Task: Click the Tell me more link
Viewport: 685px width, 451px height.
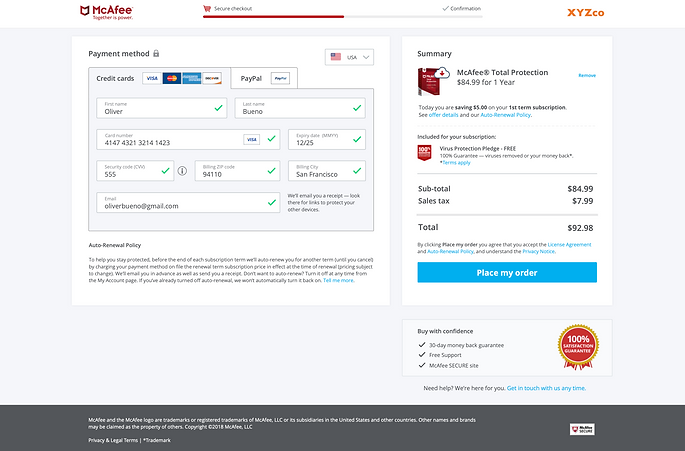Action: [338, 281]
